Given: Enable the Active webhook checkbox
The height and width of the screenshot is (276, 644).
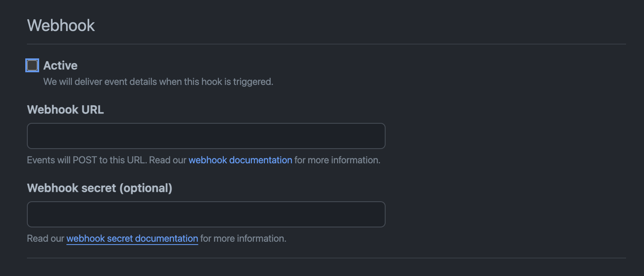Looking at the screenshot, I should coord(32,65).
